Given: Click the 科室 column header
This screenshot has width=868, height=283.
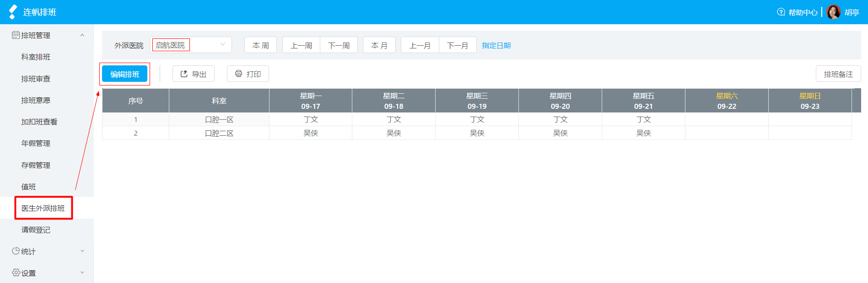Looking at the screenshot, I should [x=219, y=101].
